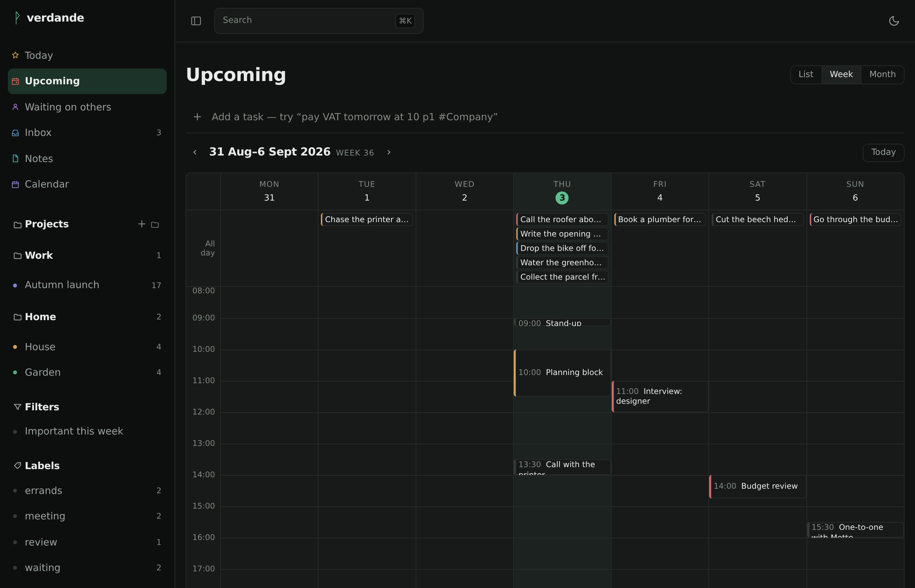The height and width of the screenshot is (588, 915).
Task: Click the Today button in calendar
Action: point(883,152)
